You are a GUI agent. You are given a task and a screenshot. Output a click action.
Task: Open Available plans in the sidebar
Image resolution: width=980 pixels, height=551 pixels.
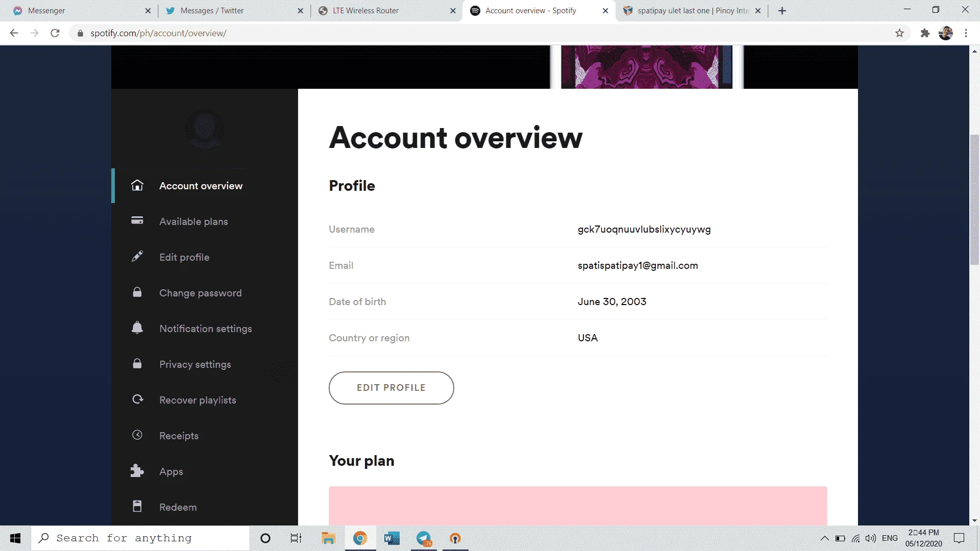pyautogui.click(x=193, y=221)
